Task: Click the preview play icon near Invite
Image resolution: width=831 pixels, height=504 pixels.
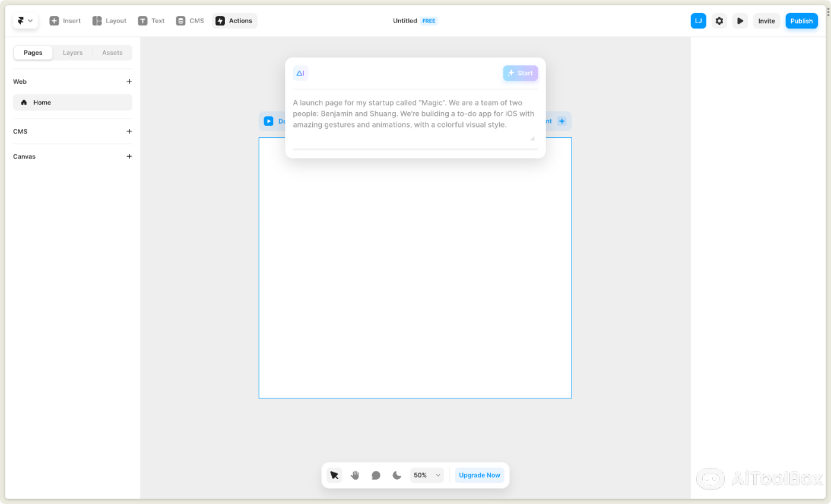Action: tap(740, 20)
